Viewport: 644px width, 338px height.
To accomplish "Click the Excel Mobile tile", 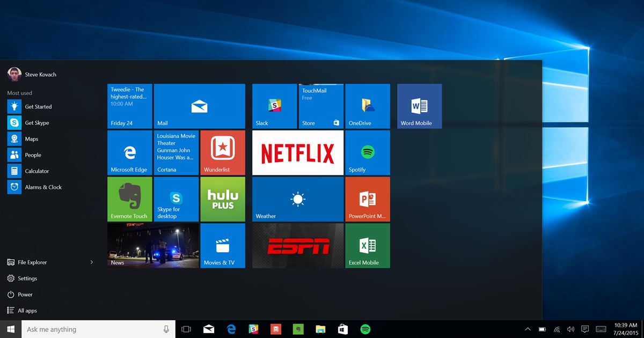I will (368, 246).
